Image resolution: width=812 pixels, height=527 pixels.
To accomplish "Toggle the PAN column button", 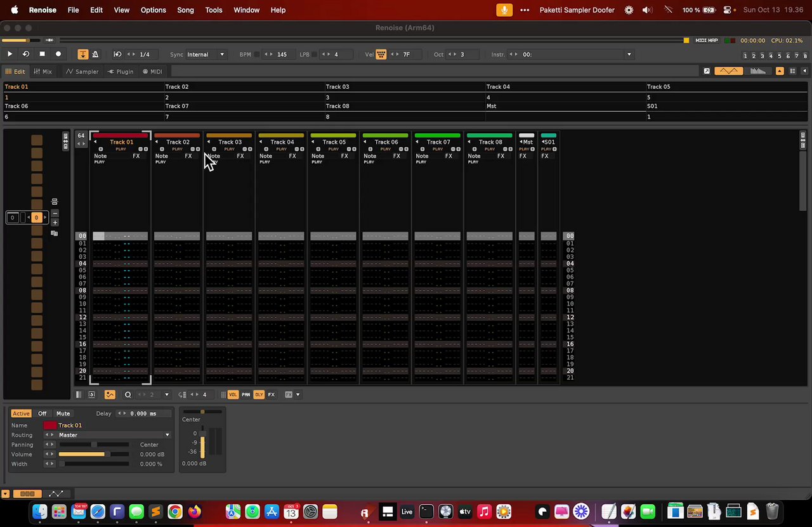I will click(x=246, y=394).
